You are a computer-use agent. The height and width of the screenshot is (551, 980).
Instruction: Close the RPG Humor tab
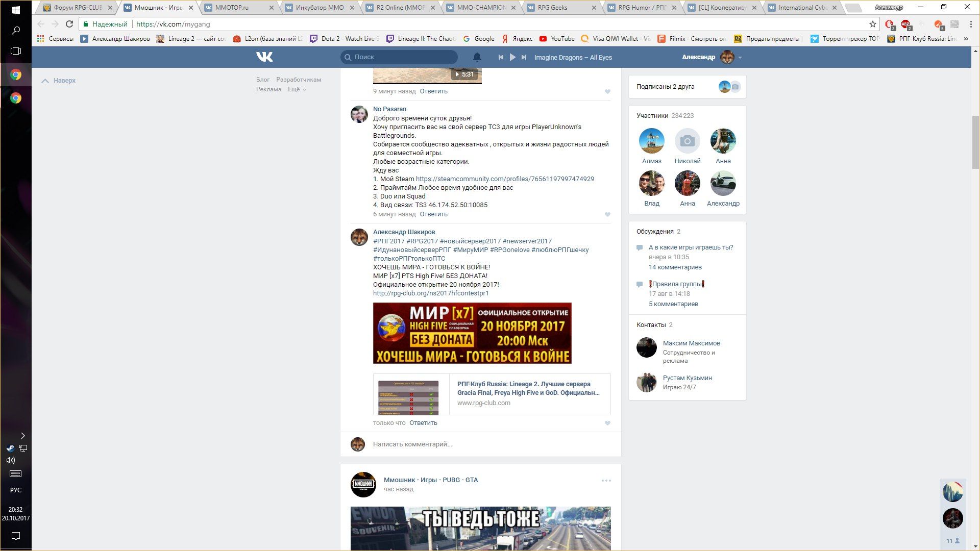[674, 8]
